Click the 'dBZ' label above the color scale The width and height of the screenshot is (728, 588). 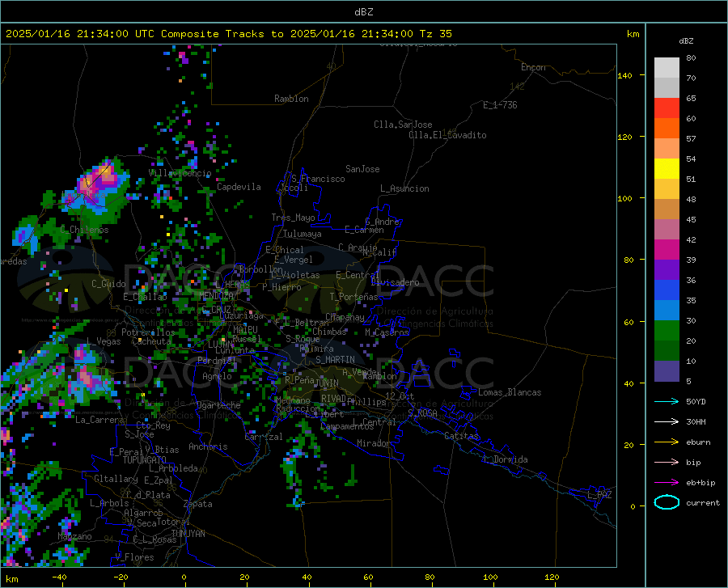[x=686, y=40]
